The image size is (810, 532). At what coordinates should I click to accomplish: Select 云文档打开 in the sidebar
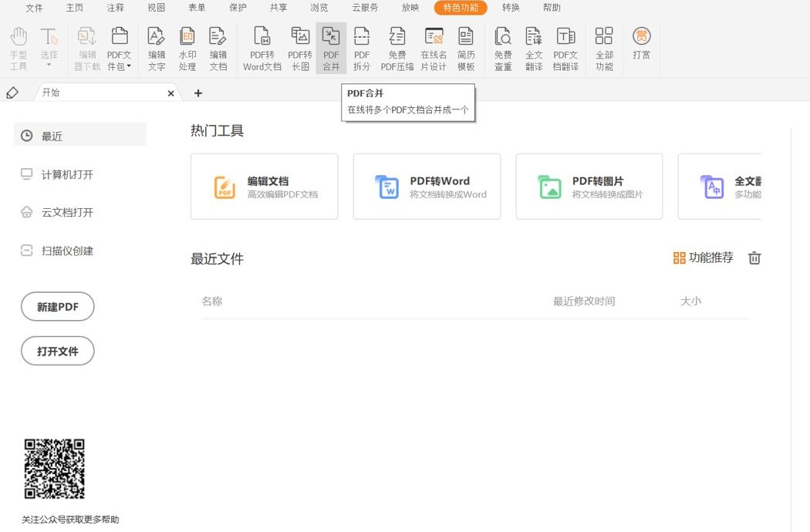(67, 213)
